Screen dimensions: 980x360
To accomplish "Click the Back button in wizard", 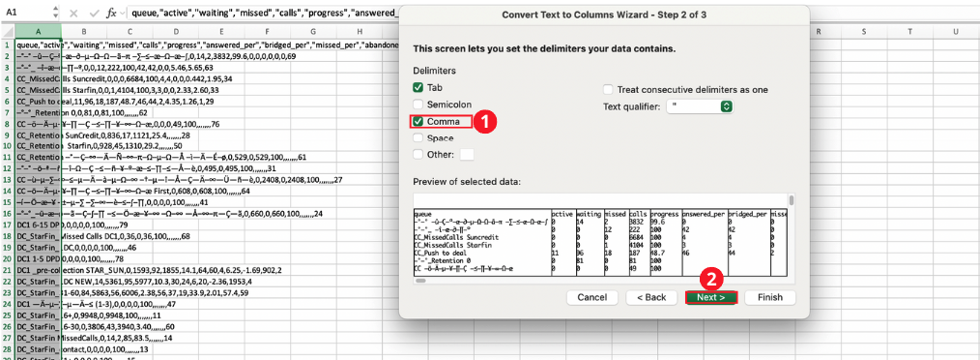I will (651, 297).
